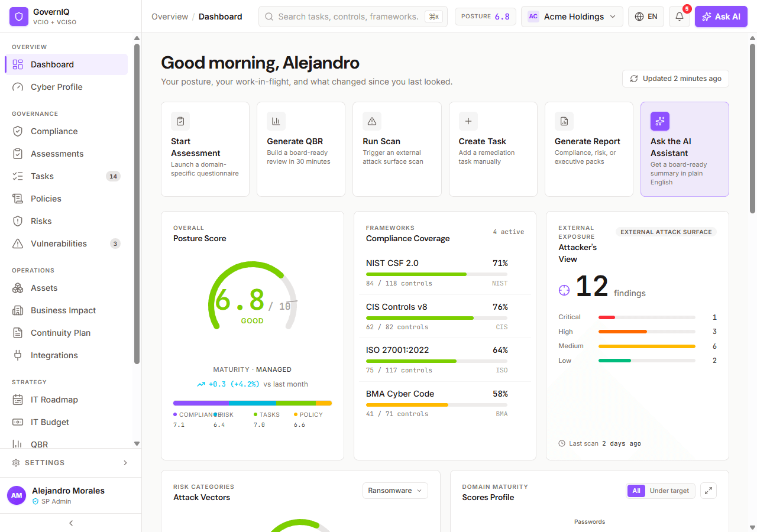Open notifications bell with 5 badge
Viewport: 757px width, 532px height.
680,17
